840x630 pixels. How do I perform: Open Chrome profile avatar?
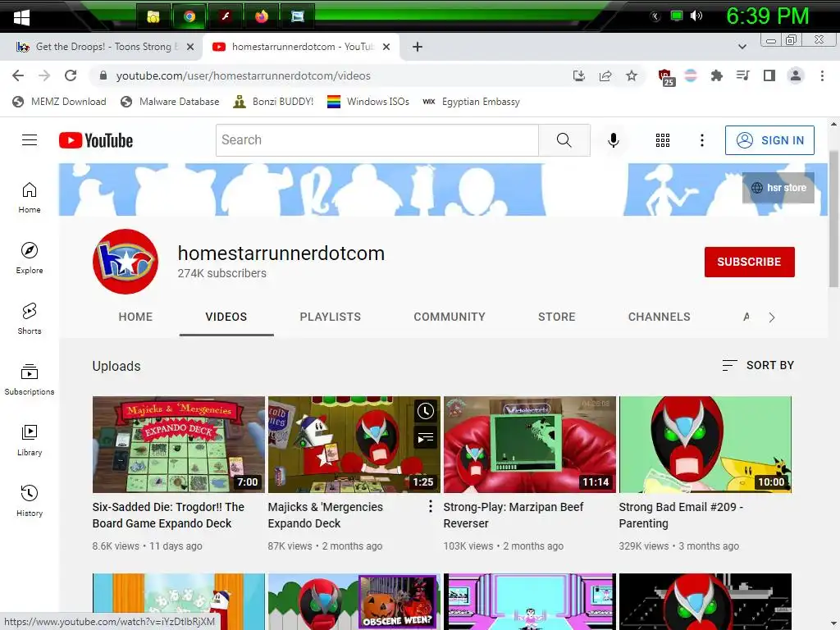tap(796, 75)
